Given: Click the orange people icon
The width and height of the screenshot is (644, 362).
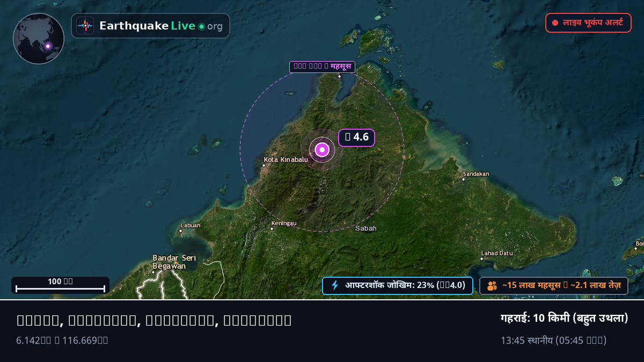Looking at the screenshot, I should click(492, 286).
